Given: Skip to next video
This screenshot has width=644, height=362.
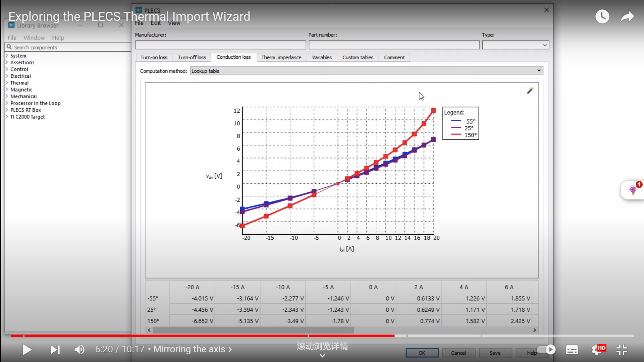Looking at the screenshot, I should [55, 350].
